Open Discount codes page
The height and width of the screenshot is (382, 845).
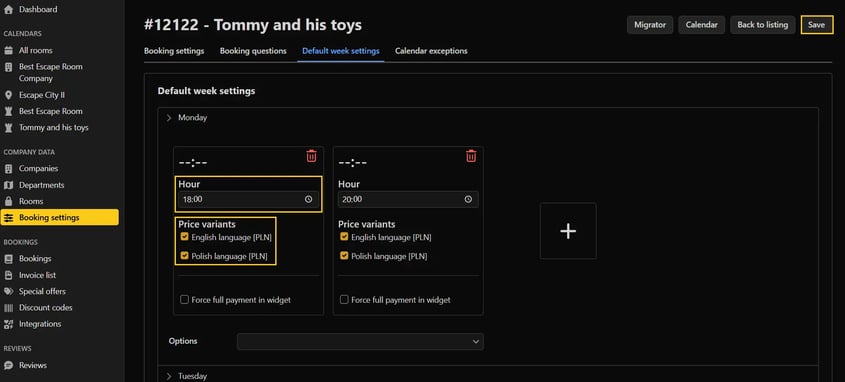coord(46,308)
